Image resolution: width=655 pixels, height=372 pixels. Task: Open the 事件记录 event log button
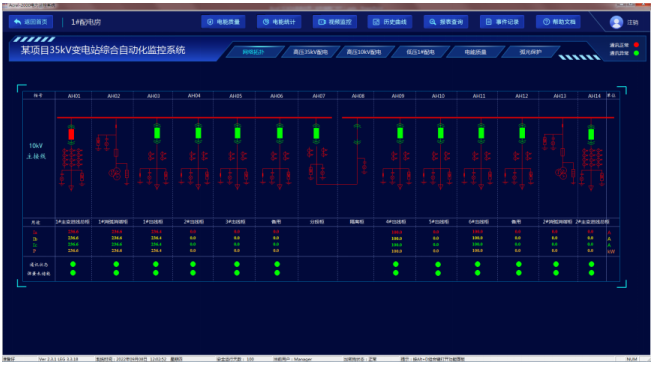tap(502, 22)
